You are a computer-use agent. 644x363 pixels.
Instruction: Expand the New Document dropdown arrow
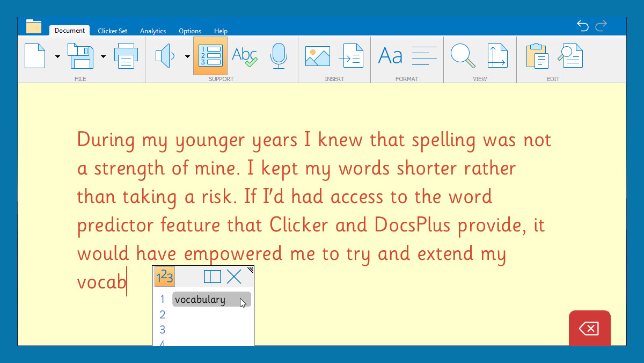coord(57,56)
